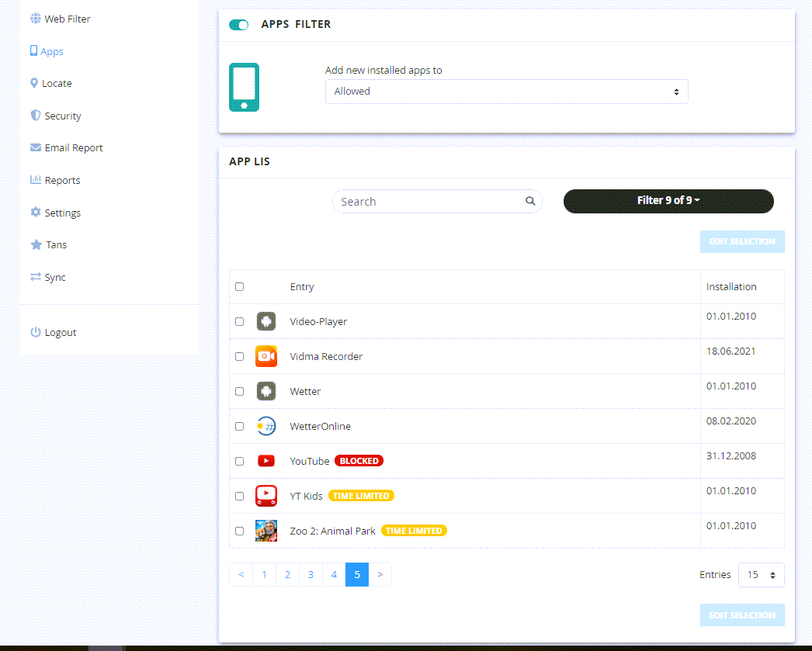Screen dimensions: 812x651
Task: Click the Email Report envelope icon
Action: pyautogui.click(x=36, y=147)
